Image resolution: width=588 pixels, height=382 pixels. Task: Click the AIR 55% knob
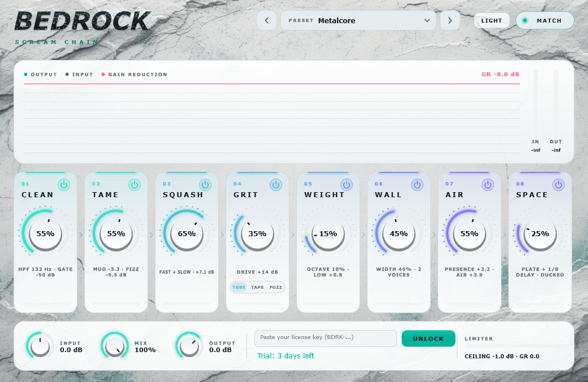coord(469,234)
